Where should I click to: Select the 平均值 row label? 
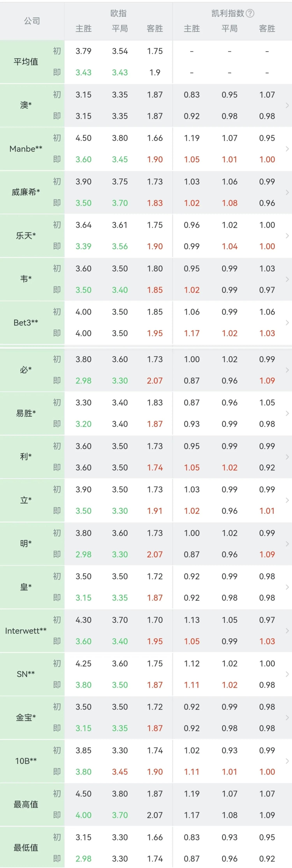pyautogui.click(x=26, y=62)
